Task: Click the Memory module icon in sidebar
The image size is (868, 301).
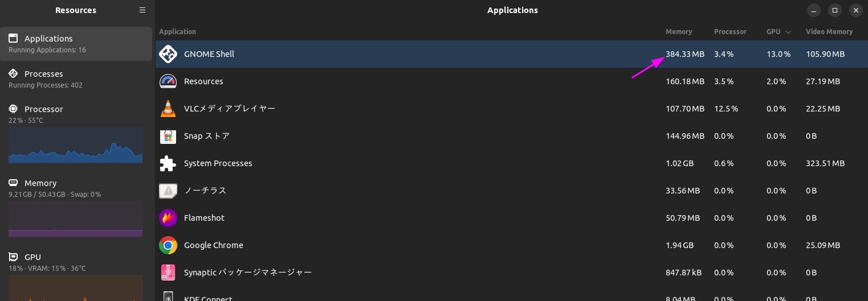Action: (x=13, y=183)
